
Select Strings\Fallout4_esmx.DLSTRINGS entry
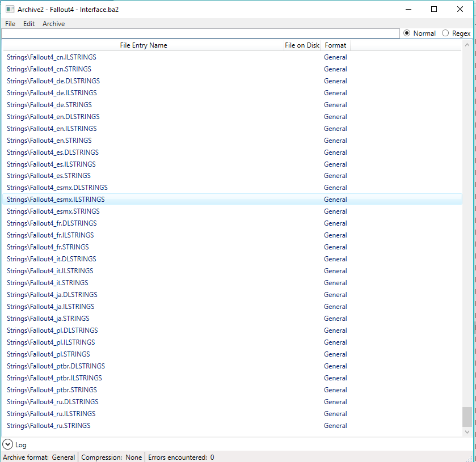pos(232,188)
